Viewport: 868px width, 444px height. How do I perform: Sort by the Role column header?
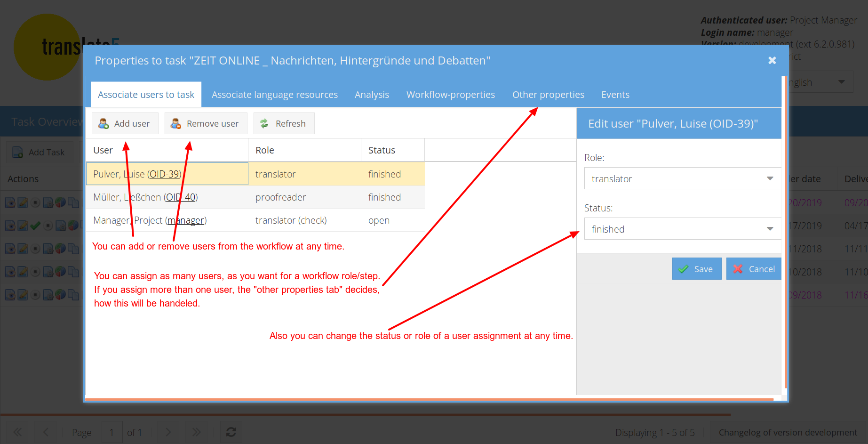pyautogui.click(x=304, y=150)
